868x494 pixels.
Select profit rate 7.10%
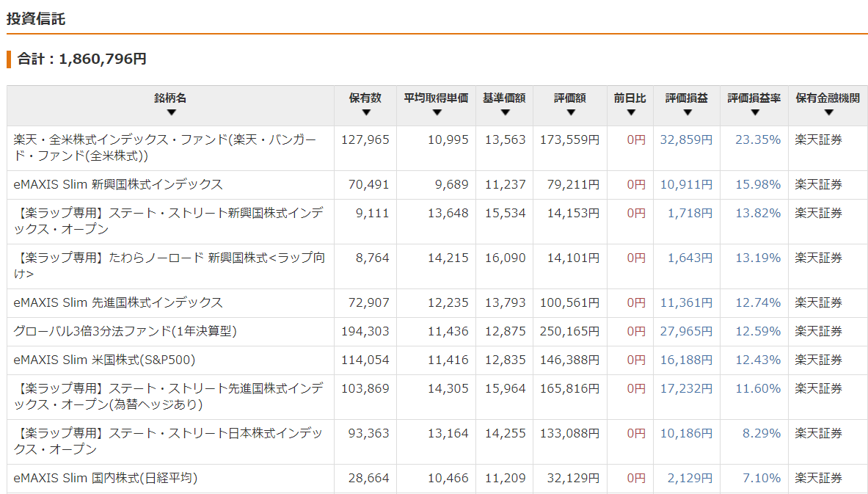(x=762, y=478)
